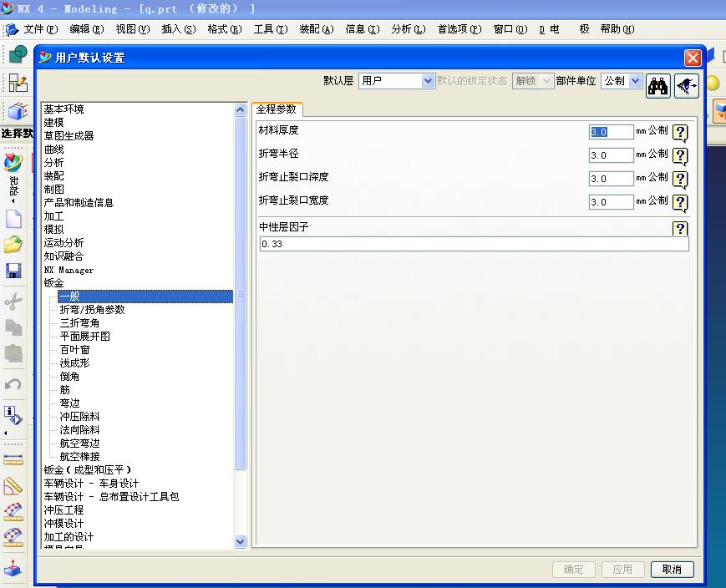Select the 全程参数 tab
726x588 pixels.
(277, 109)
